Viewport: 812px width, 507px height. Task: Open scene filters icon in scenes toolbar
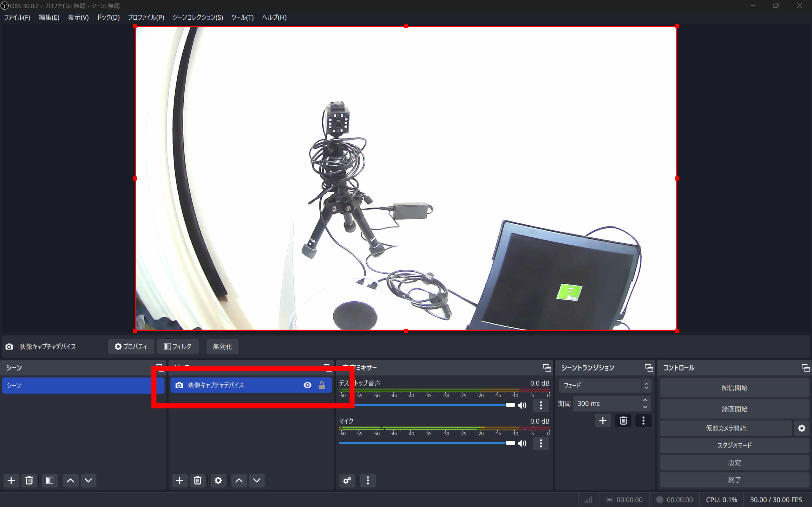(x=50, y=480)
